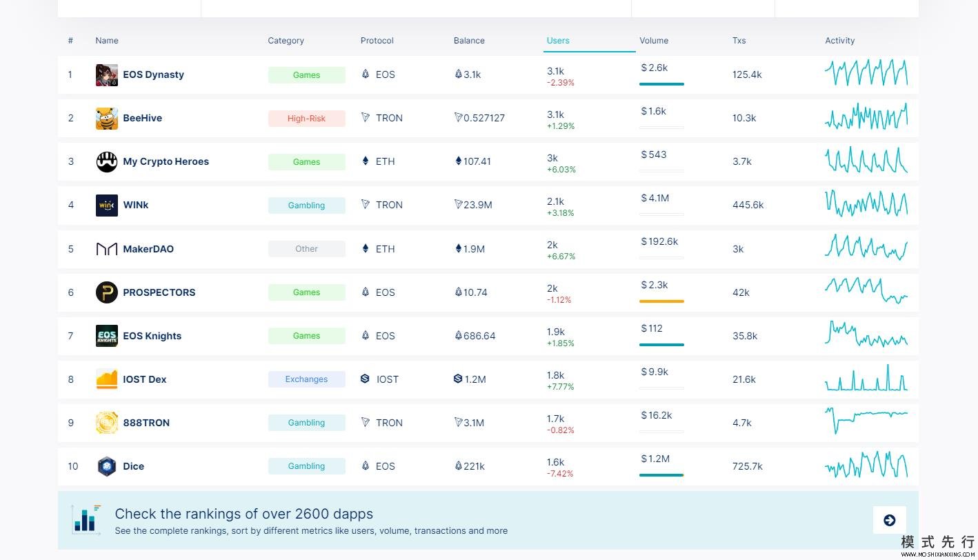Screen dimensions: 978x560
Task: Click the WINk transactions value 445.6k
Action: pos(748,205)
